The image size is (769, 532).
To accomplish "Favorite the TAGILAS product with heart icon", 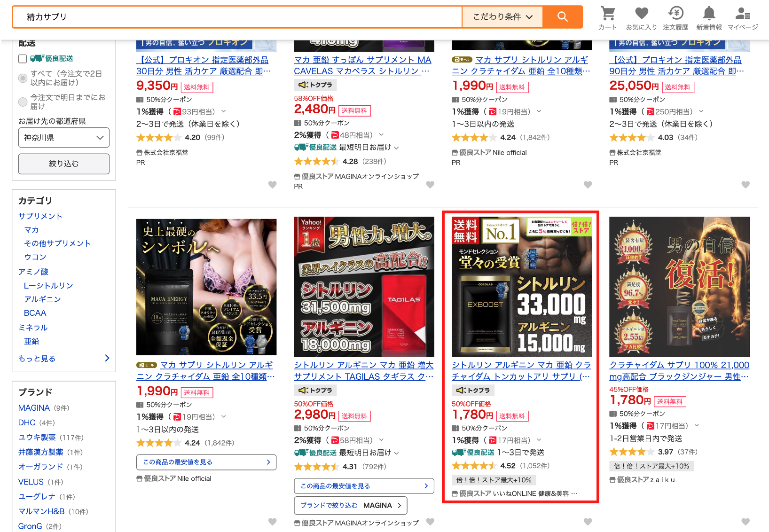I will [430, 522].
